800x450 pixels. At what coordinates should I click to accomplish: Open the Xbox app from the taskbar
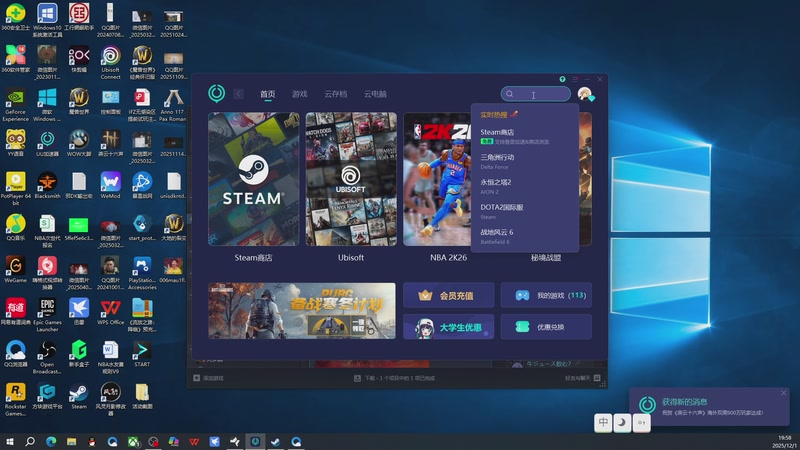pyautogui.click(x=133, y=441)
